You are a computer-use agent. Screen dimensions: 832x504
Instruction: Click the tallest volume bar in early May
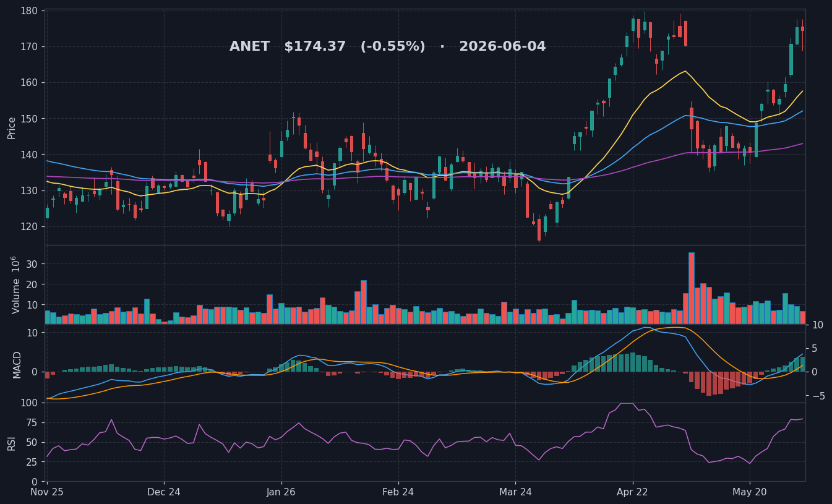click(x=692, y=288)
